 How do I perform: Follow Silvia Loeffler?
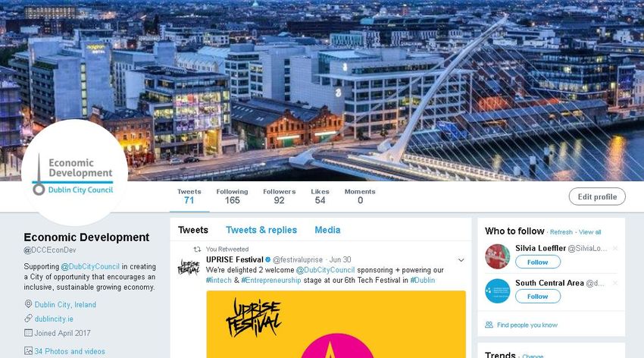pyautogui.click(x=538, y=262)
